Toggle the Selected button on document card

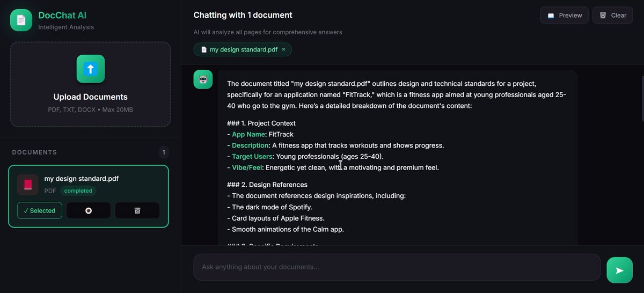(x=40, y=210)
